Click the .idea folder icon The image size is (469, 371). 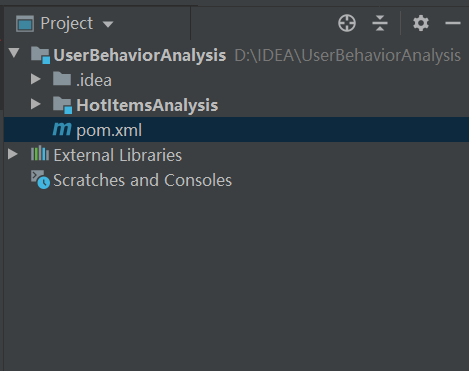[62, 79]
